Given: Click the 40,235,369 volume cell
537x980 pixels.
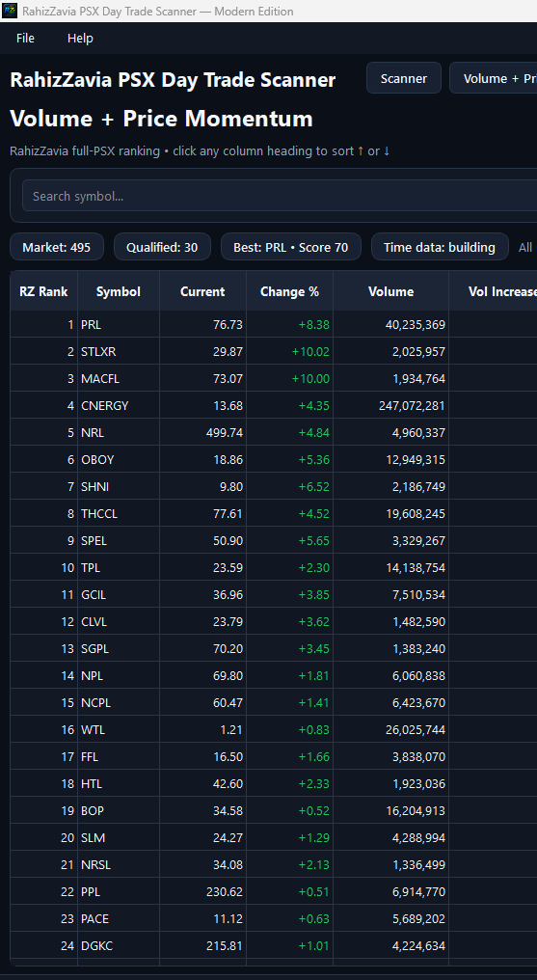Looking at the screenshot, I should pyautogui.click(x=390, y=324).
